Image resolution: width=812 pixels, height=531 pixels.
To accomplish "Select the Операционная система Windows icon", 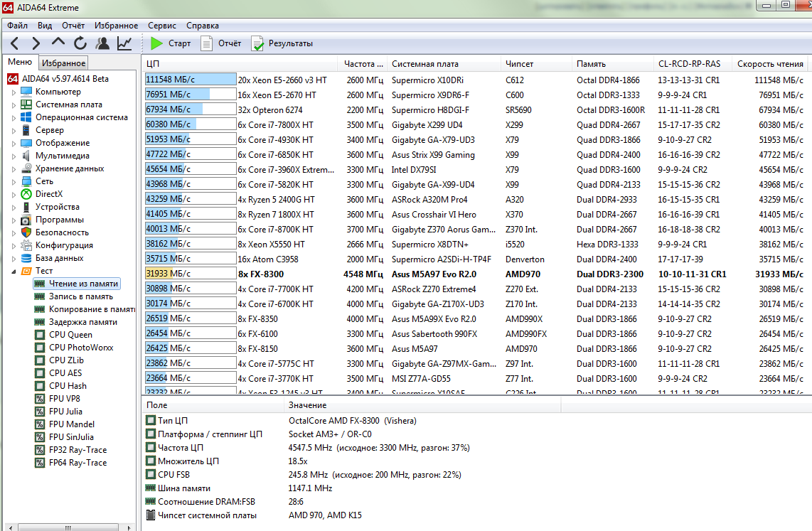I will pos(26,117).
